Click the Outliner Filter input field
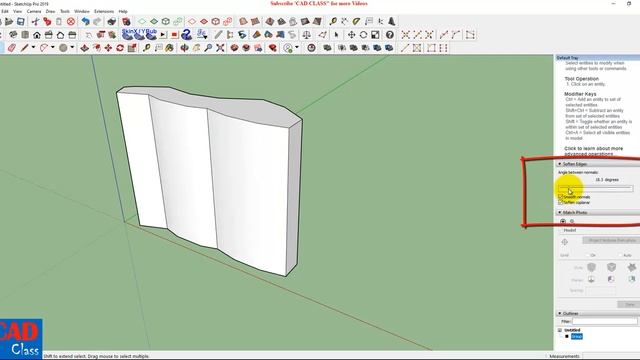The image size is (640, 360). [604, 322]
